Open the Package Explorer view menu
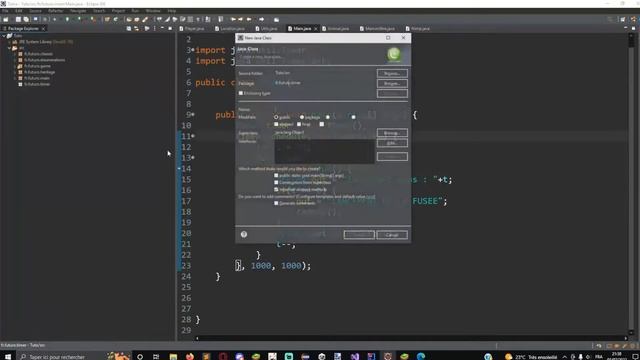The height and width of the screenshot is (360, 640). [x=154, y=29]
